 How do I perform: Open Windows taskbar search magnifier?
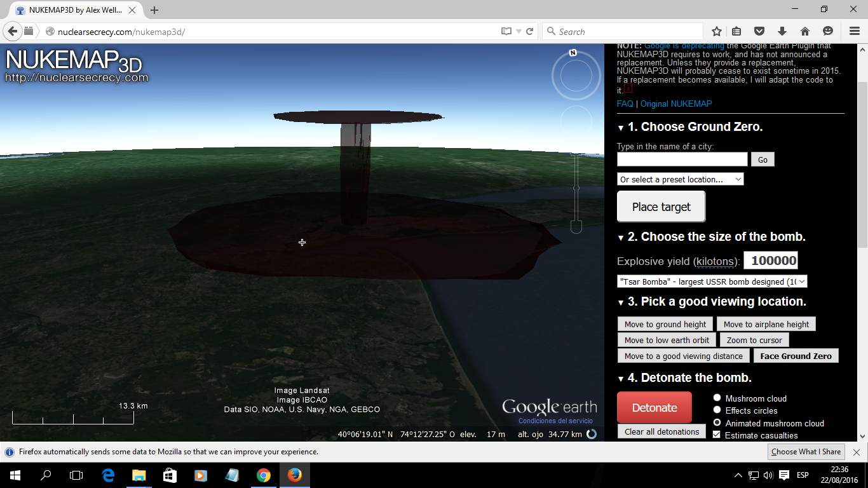pyautogui.click(x=46, y=475)
